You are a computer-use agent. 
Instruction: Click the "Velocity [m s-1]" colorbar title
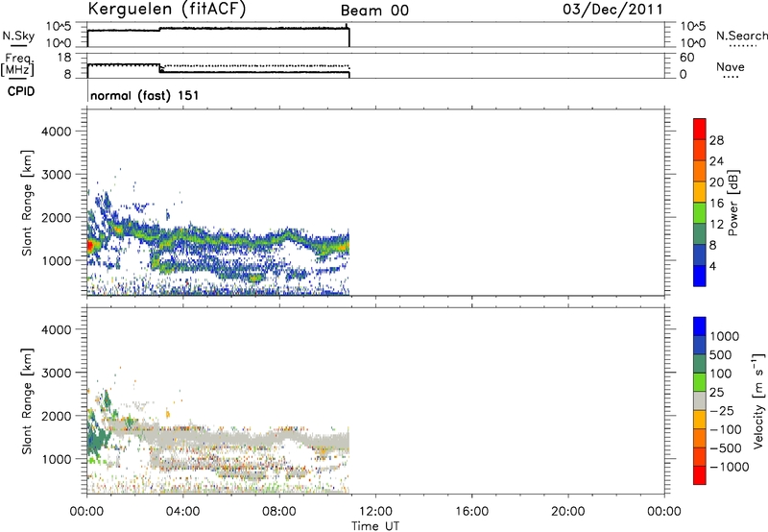758,400
